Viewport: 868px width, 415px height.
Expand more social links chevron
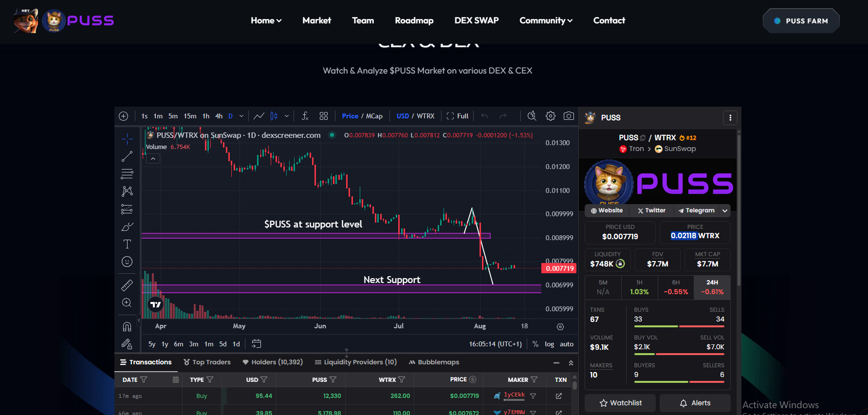pos(725,210)
